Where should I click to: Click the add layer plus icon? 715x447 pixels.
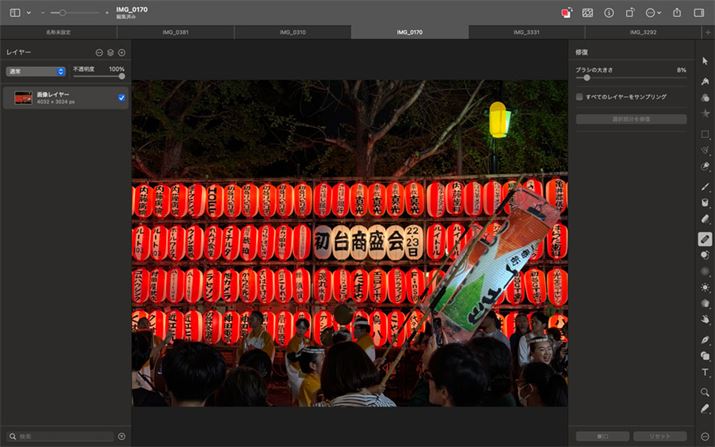[122, 52]
